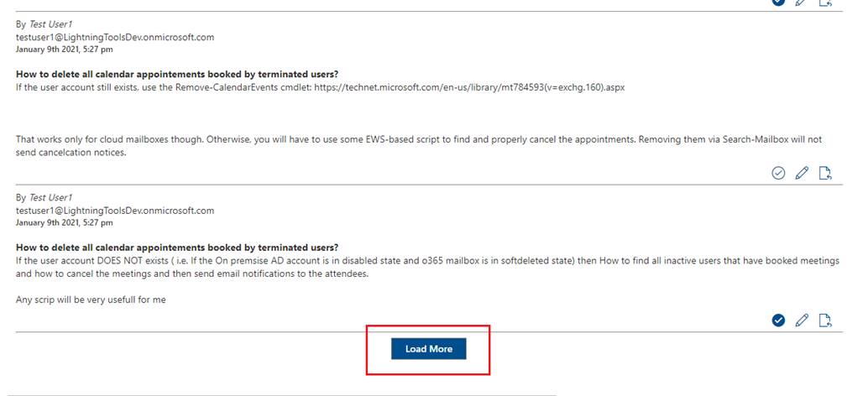Viewport: 868px width, 396px height.
Task: Click 'Any scrip will be very usefull' text
Action: (91, 300)
